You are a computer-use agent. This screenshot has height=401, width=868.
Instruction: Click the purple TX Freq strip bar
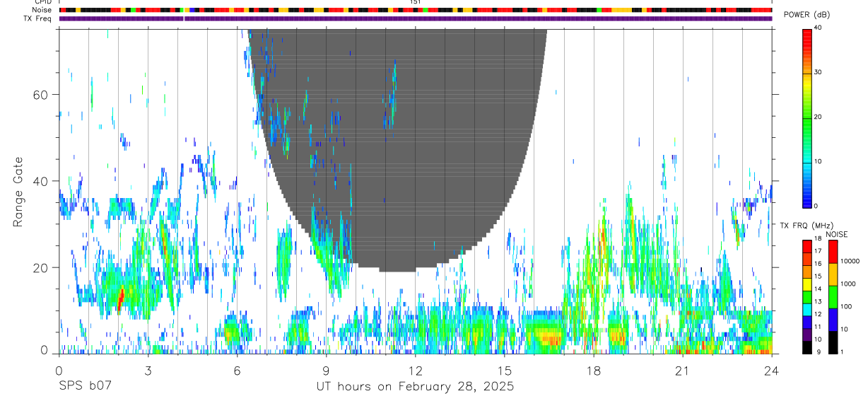416,18
